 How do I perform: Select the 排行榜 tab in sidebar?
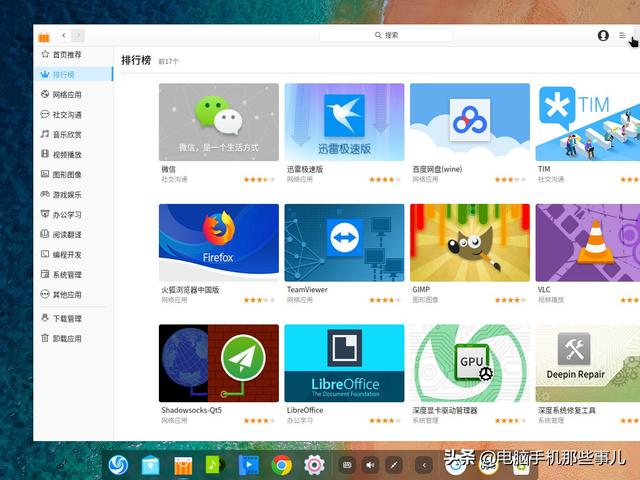coord(66,74)
